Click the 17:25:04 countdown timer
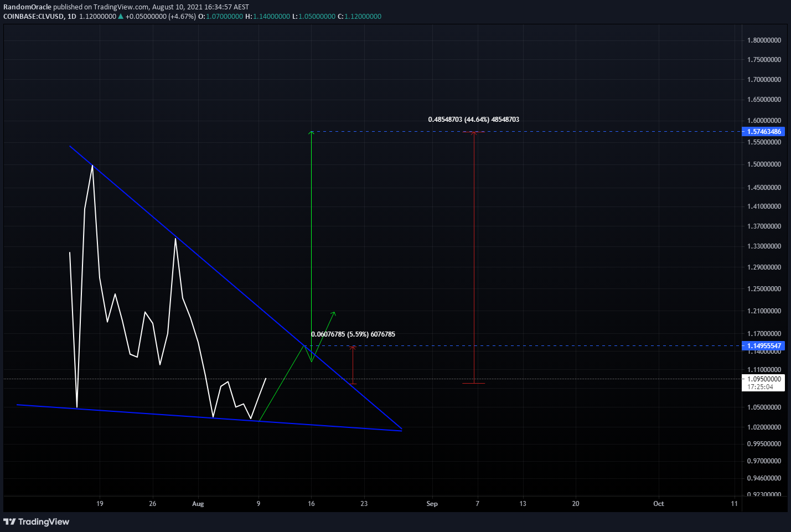This screenshot has width=791, height=532. click(760, 387)
